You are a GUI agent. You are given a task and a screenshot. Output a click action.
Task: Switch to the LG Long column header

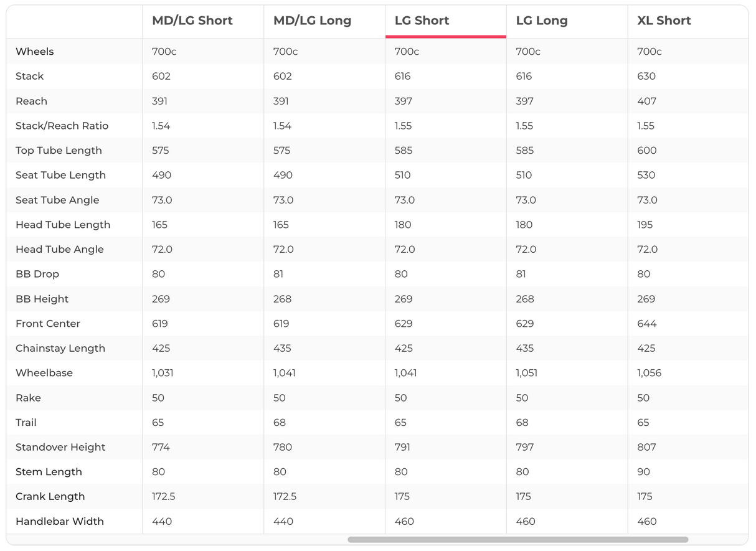pos(542,21)
